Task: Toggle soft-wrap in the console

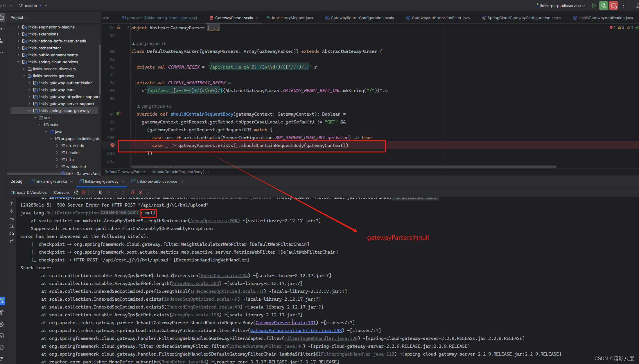Action: pos(12,218)
